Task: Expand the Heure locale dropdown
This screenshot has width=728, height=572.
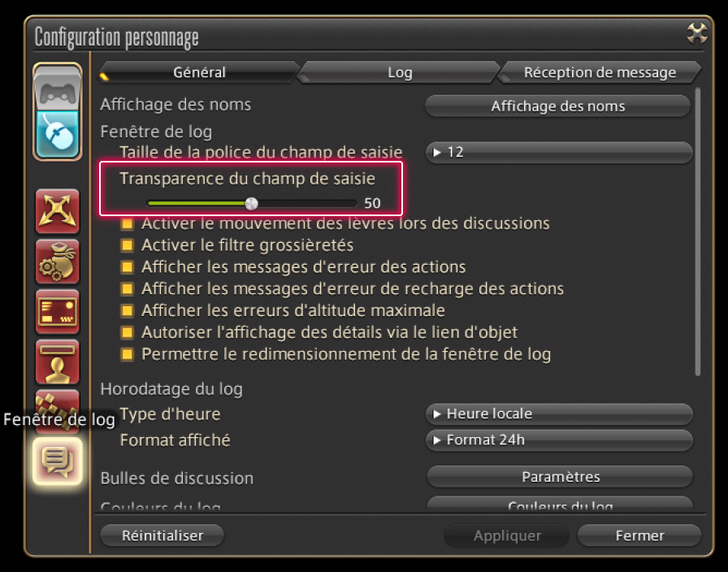Action: point(559,414)
